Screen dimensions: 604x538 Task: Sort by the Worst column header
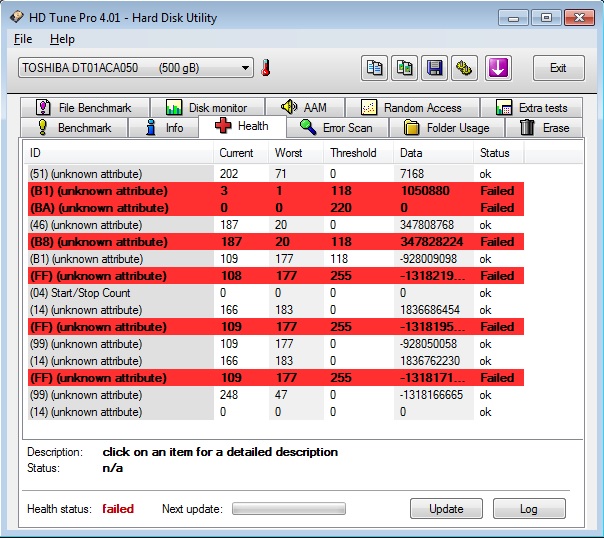click(x=296, y=153)
